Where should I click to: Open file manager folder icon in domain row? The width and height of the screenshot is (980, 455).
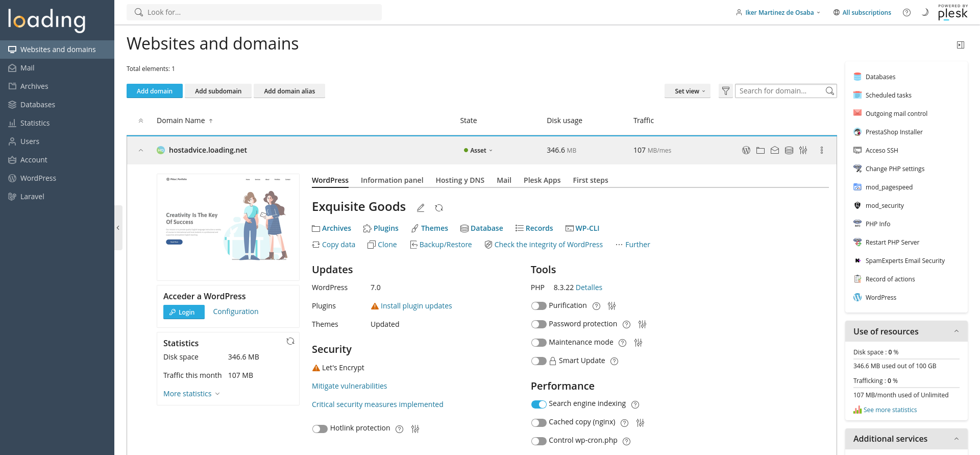click(761, 150)
